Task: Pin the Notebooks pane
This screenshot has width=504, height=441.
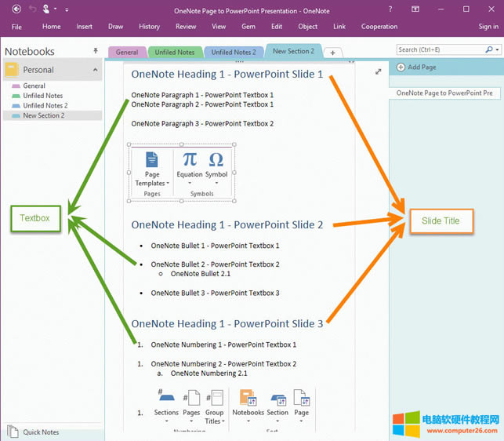Action: (x=96, y=51)
